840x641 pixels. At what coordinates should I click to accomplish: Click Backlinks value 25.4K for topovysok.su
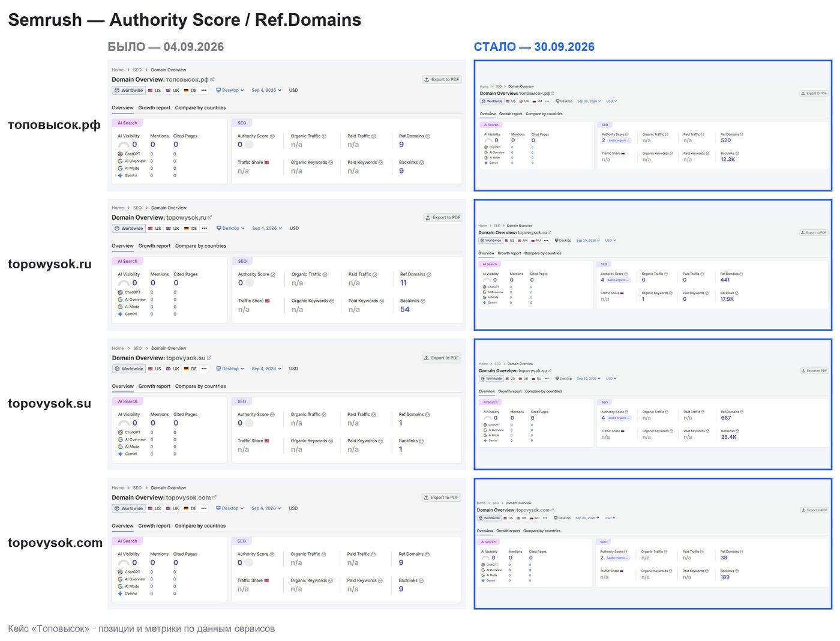click(728, 437)
